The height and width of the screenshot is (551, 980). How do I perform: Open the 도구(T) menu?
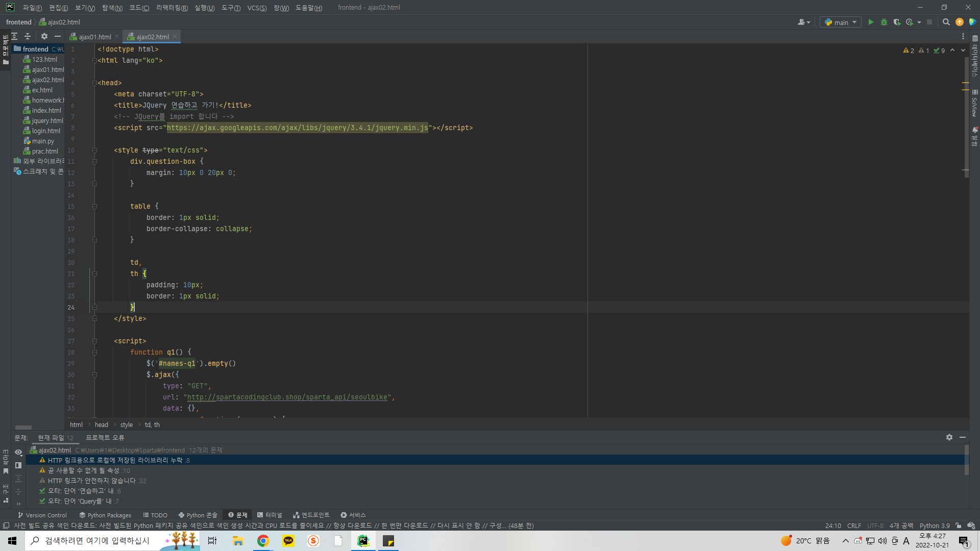click(231, 8)
